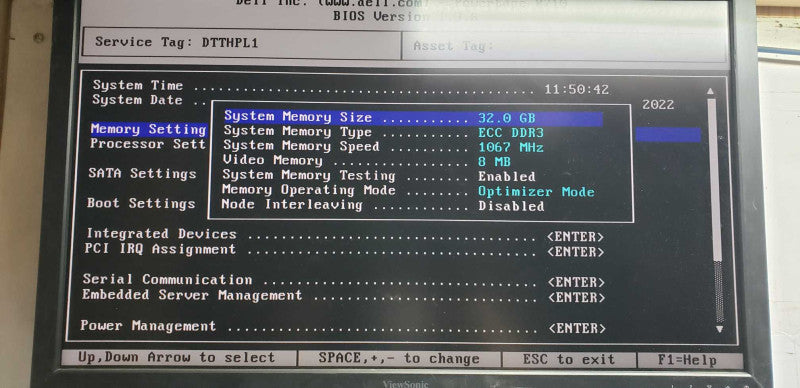Toggle System Memory Testing Enabled value
Viewport: 800px width, 388px height.
coord(507,177)
